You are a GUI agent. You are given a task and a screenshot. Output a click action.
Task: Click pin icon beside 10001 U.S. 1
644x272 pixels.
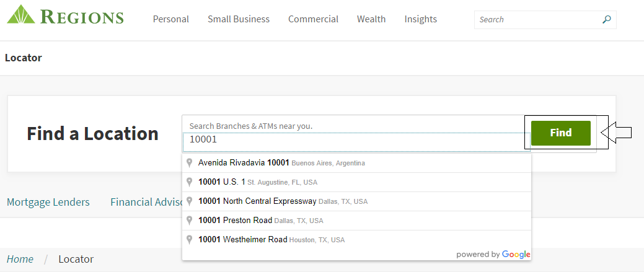190,182
